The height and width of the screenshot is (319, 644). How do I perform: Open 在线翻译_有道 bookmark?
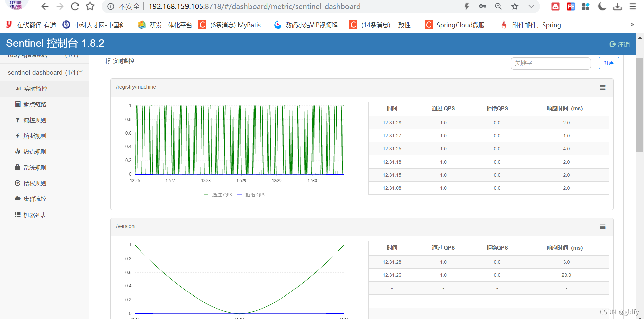31,25
